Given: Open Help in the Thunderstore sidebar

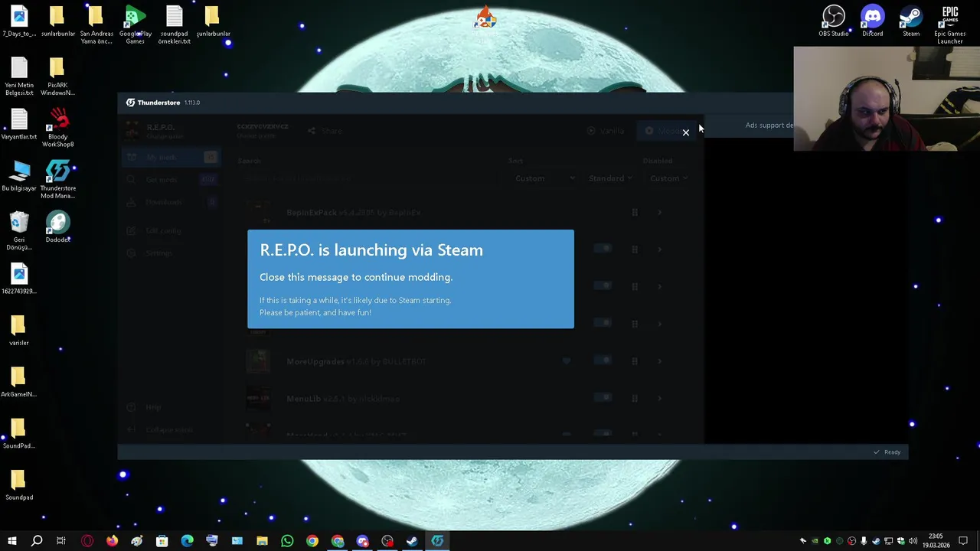Looking at the screenshot, I should click(x=171, y=408).
